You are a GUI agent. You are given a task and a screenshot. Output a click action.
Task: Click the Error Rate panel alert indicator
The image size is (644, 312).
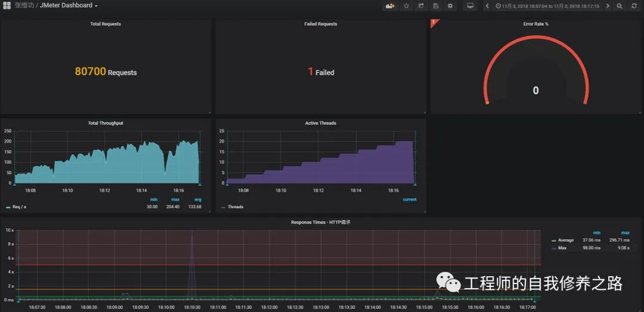[434, 23]
